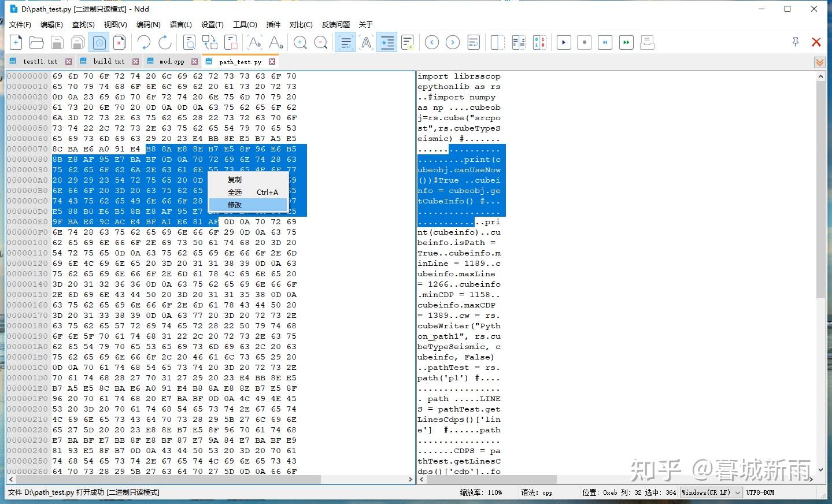Screen dimensions: 832x504
Task: Click 反馈问题 in the menu bar
Action: tap(335, 25)
